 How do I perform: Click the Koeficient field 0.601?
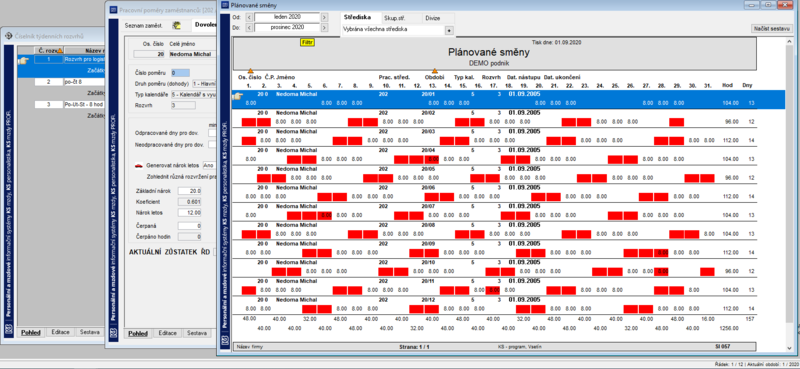190,201
